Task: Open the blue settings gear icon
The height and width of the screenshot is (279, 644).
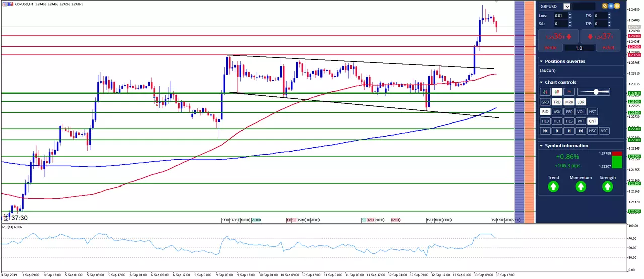Action: (611, 6)
